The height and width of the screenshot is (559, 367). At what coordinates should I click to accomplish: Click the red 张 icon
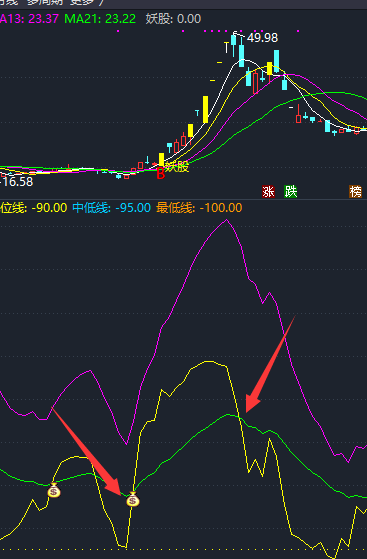coord(268,192)
